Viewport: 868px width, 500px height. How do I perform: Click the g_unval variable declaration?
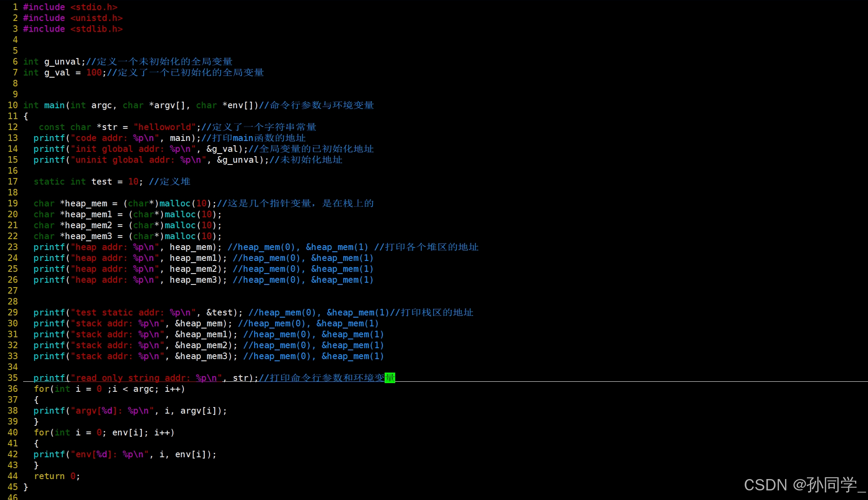(62, 62)
